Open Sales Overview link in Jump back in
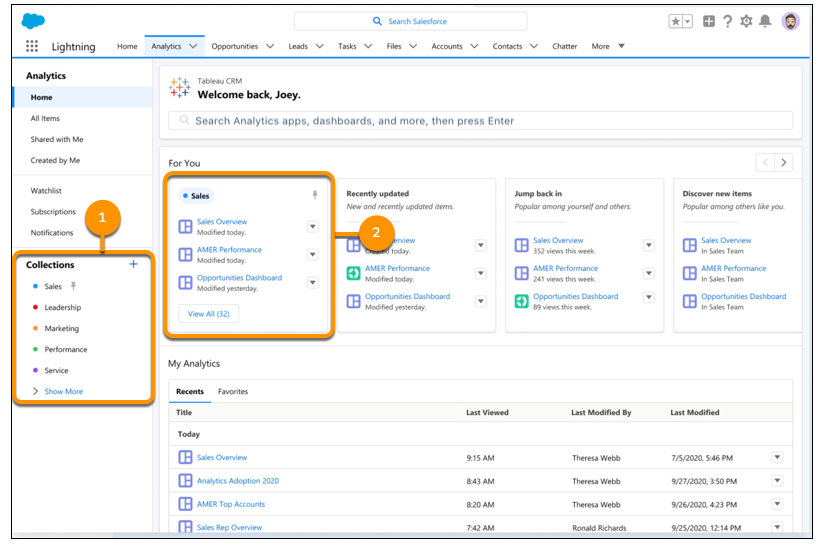This screenshot has width=822, height=547. pyautogui.click(x=558, y=240)
